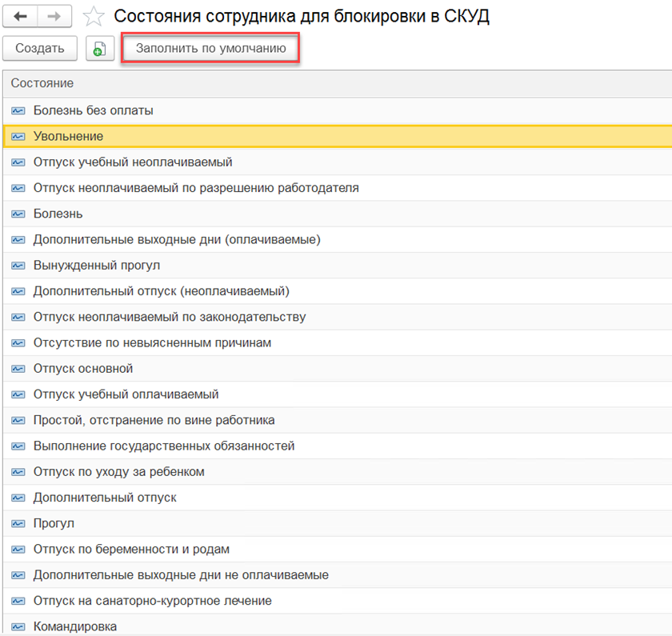Sort the list by the Состояние column header

pyautogui.click(x=42, y=83)
